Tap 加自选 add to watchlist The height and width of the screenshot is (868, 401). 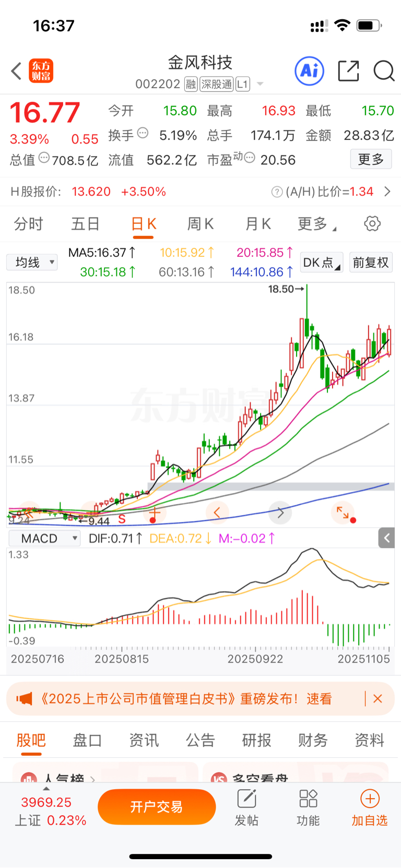click(370, 808)
